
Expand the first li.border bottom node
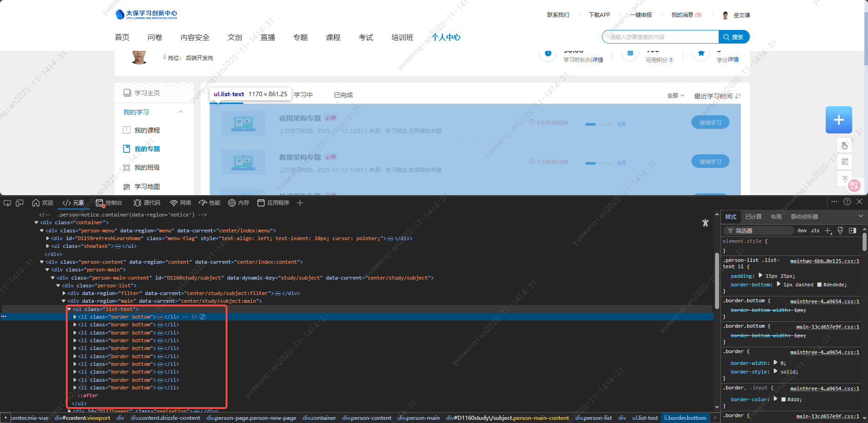point(75,317)
